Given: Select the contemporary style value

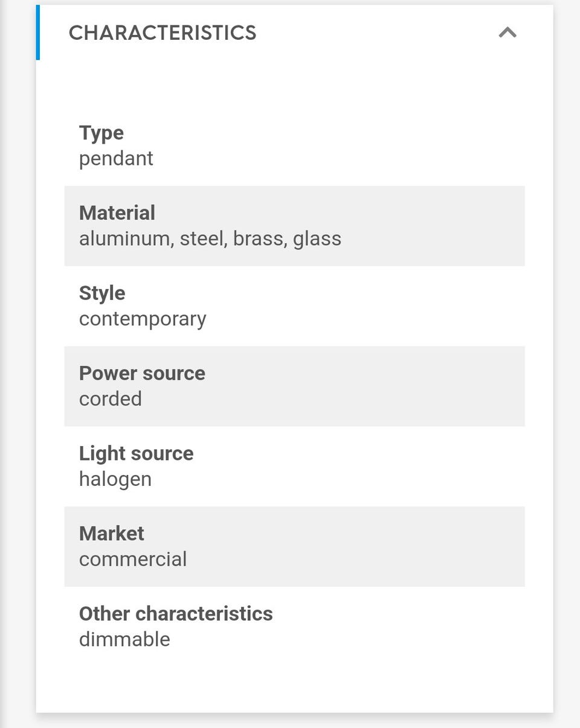Looking at the screenshot, I should tap(143, 319).
